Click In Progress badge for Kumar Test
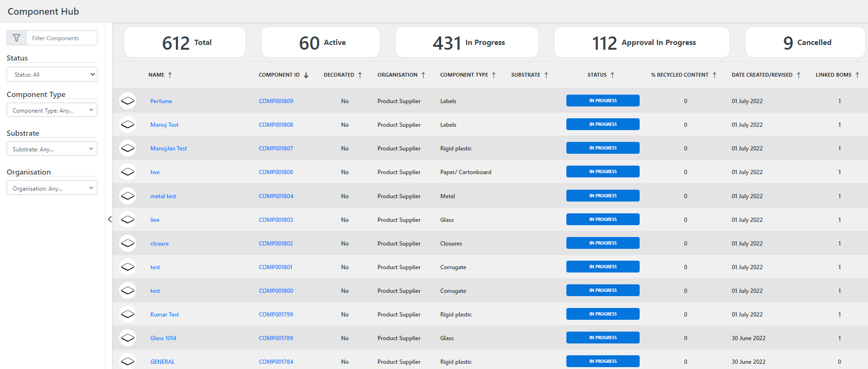The width and height of the screenshot is (868, 369). pyautogui.click(x=603, y=314)
